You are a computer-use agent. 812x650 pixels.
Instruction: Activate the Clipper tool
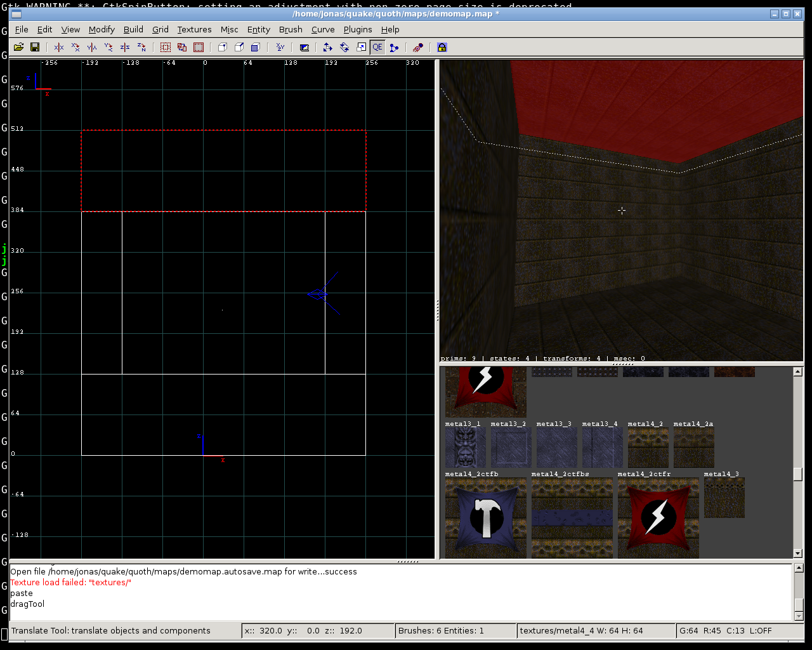(x=394, y=47)
